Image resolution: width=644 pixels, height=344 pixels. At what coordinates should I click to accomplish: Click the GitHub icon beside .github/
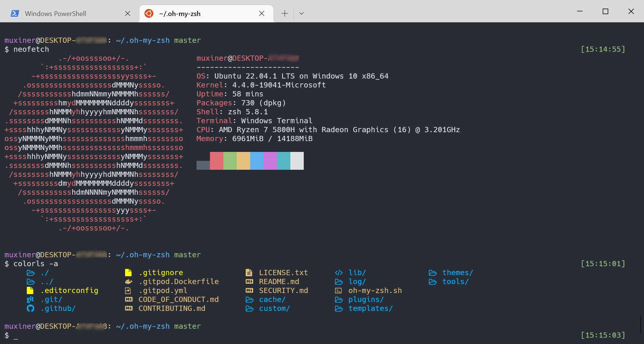click(x=31, y=308)
